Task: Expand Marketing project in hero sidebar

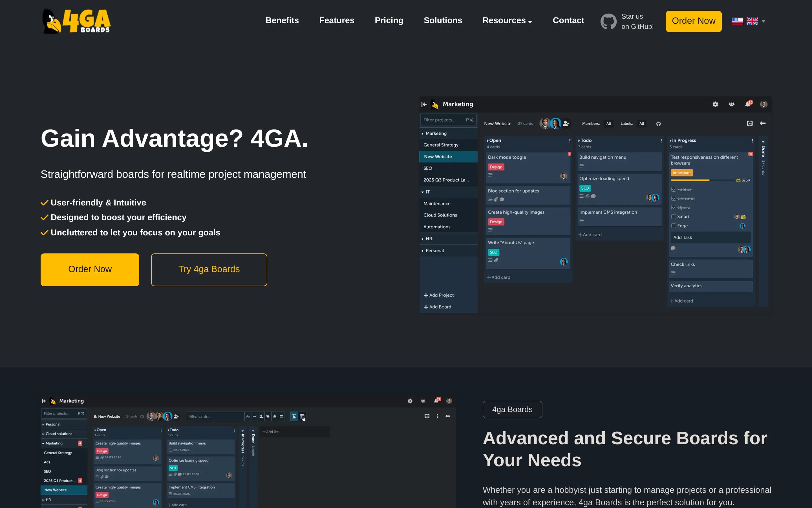Action: 422,134
